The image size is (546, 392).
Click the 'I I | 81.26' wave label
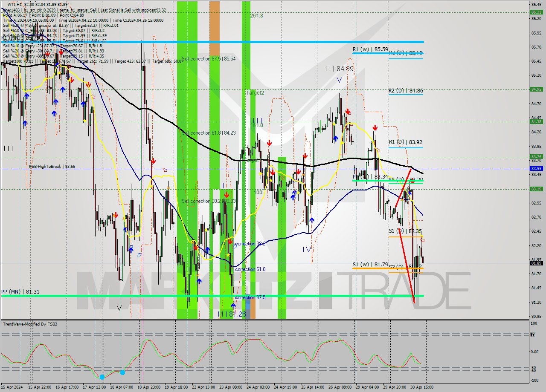(x=232, y=314)
